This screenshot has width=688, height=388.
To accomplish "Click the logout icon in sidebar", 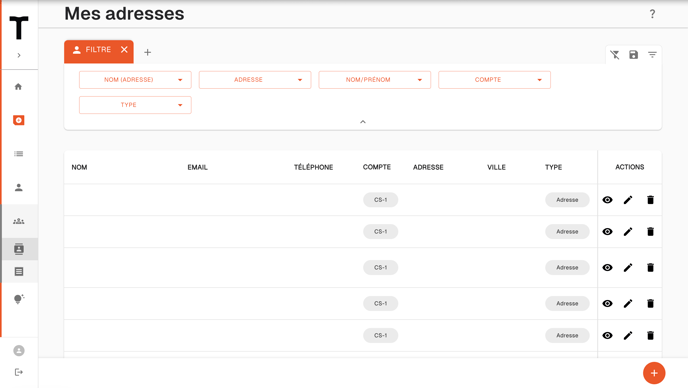I will click(x=18, y=372).
